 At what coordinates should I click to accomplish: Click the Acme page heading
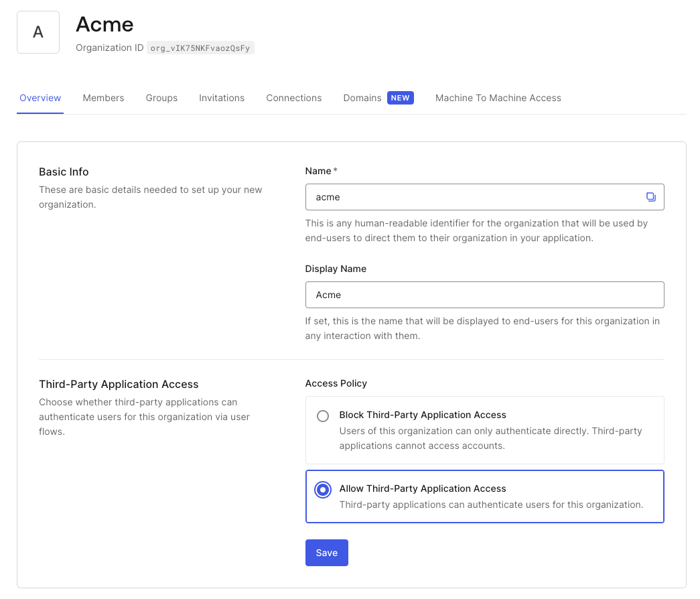[104, 25]
